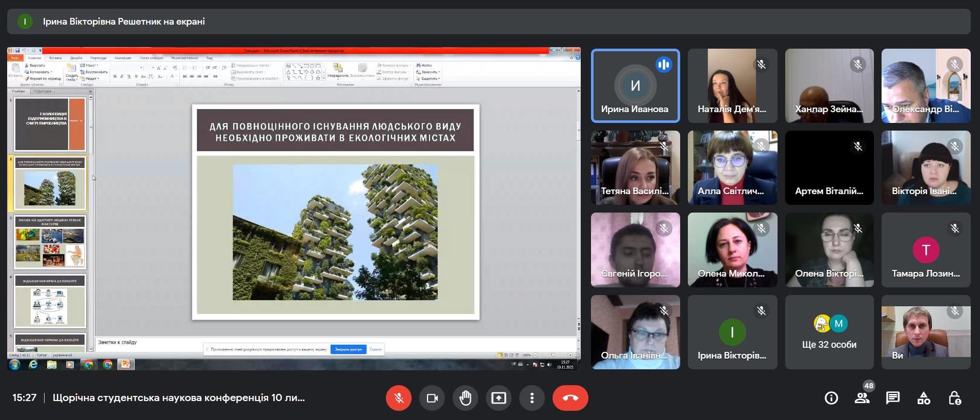The width and height of the screenshot is (980, 420).
Task: Open the activities panel
Action: (x=924, y=398)
